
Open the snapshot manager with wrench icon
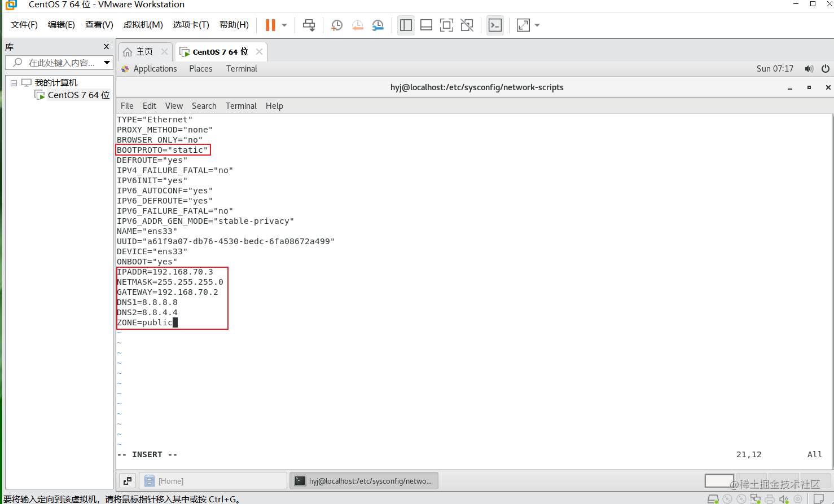pos(378,25)
